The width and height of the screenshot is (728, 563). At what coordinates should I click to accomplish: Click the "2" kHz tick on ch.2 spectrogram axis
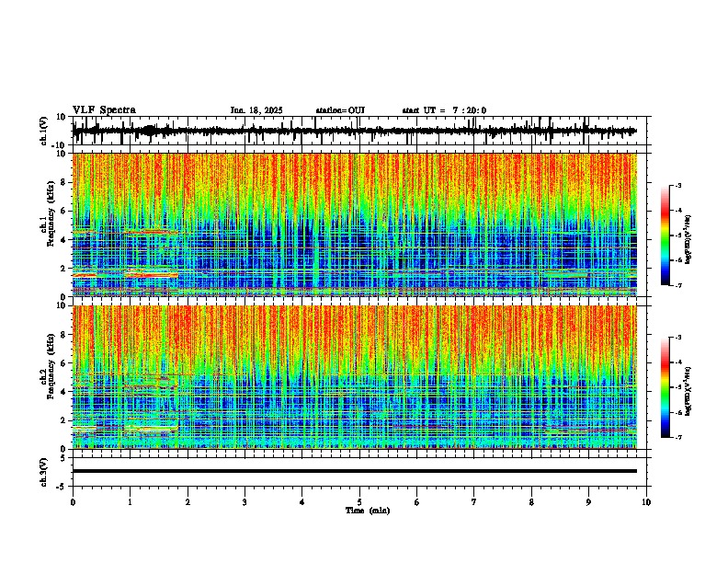(64, 420)
